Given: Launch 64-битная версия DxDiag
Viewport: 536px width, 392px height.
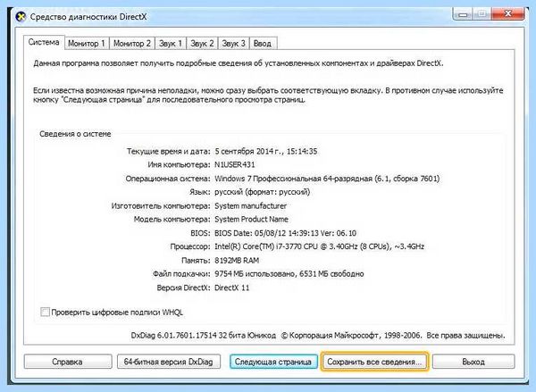Looking at the screenshot, I should (169, 362).
